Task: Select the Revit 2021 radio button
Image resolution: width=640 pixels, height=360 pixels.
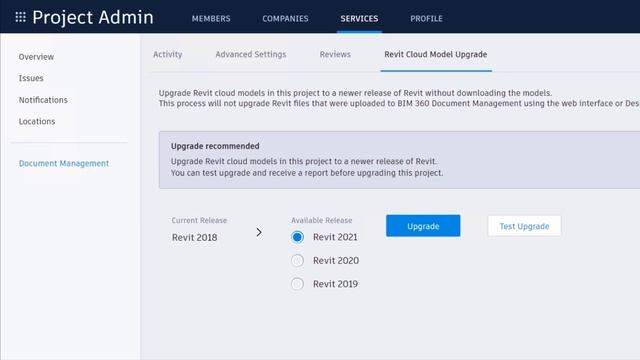Action: 297,237
